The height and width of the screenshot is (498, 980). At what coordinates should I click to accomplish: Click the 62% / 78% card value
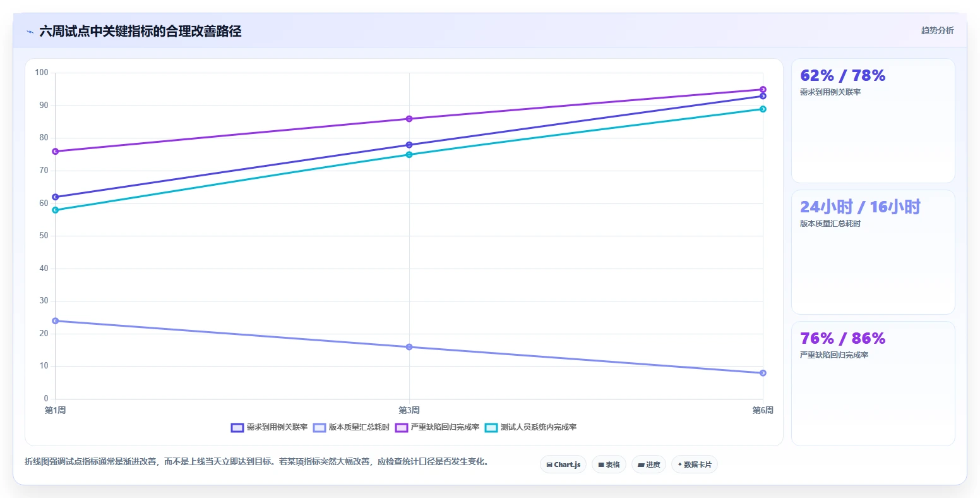click(842, 76)
